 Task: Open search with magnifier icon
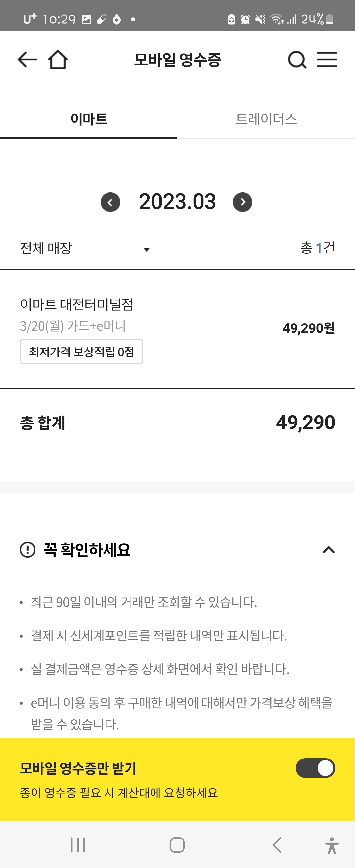click(297, 60)
